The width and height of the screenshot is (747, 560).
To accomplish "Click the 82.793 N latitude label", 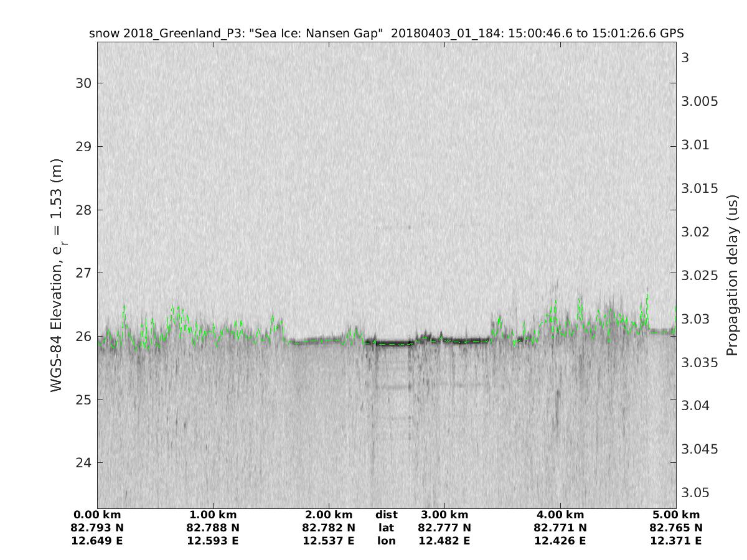I will [98, 528].
